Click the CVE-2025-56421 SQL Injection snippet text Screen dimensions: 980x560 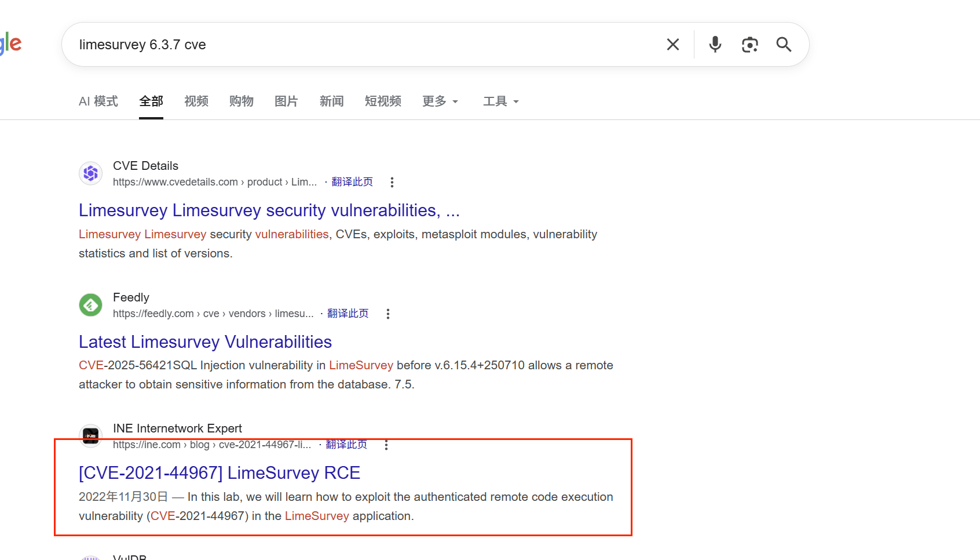pyautogui.click(x=346, y=374)
